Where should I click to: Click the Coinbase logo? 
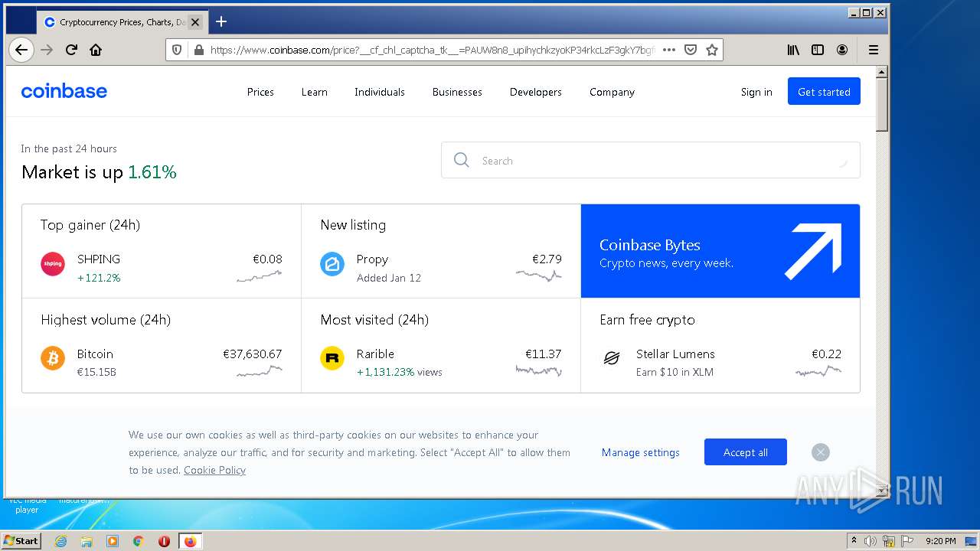point(64,91)
